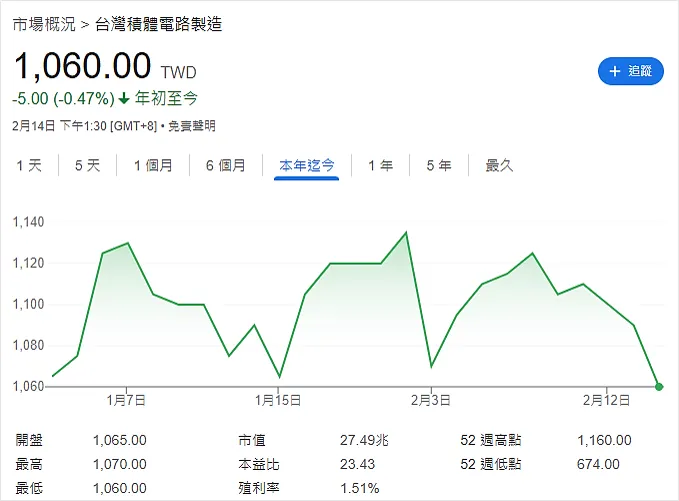Click the 台灣積體電路製造 company name
Viewport: 679px width, 501px height.
click(158, 24)
